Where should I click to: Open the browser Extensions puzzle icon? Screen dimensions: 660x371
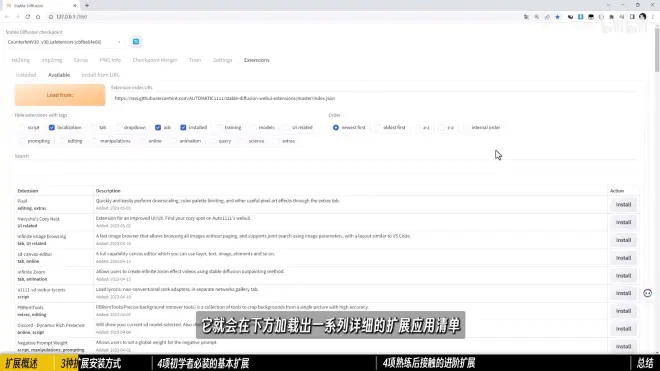(x=611, y=17)
